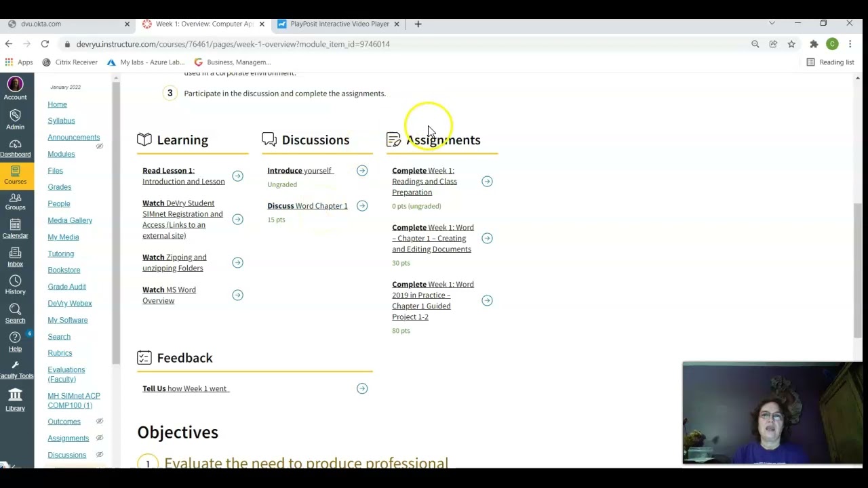Click the page vertical scrollbar

(x=858, y=271)
